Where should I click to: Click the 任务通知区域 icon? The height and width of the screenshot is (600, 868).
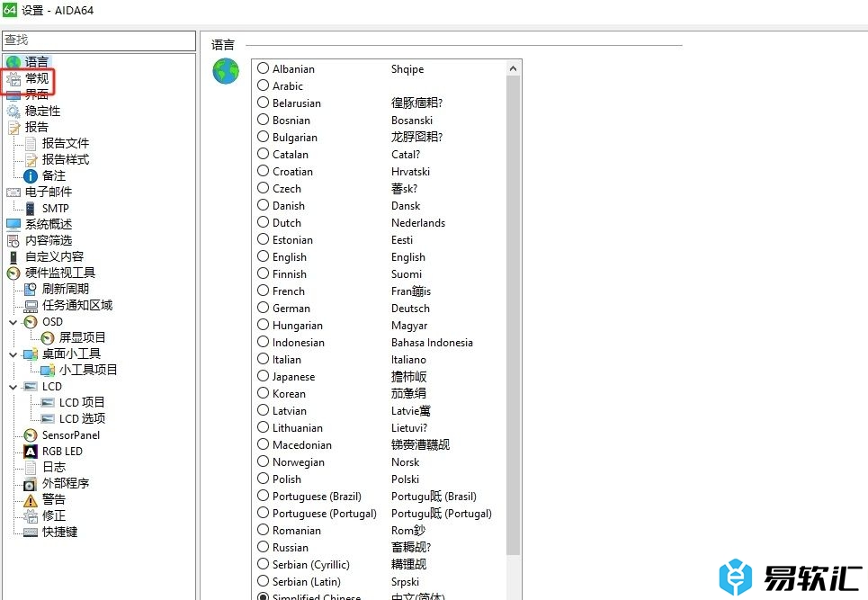point(31,306)
